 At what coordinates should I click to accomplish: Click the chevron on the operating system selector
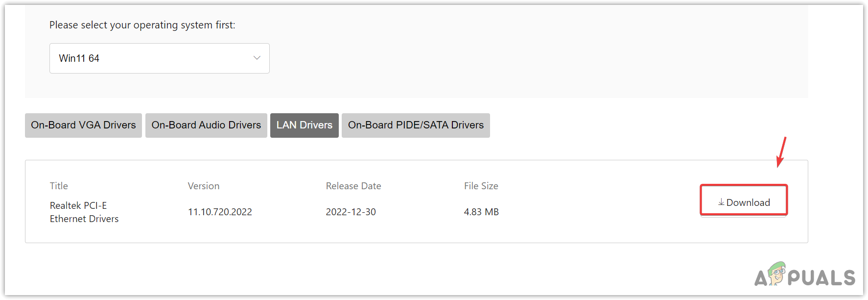click(257, 58)
